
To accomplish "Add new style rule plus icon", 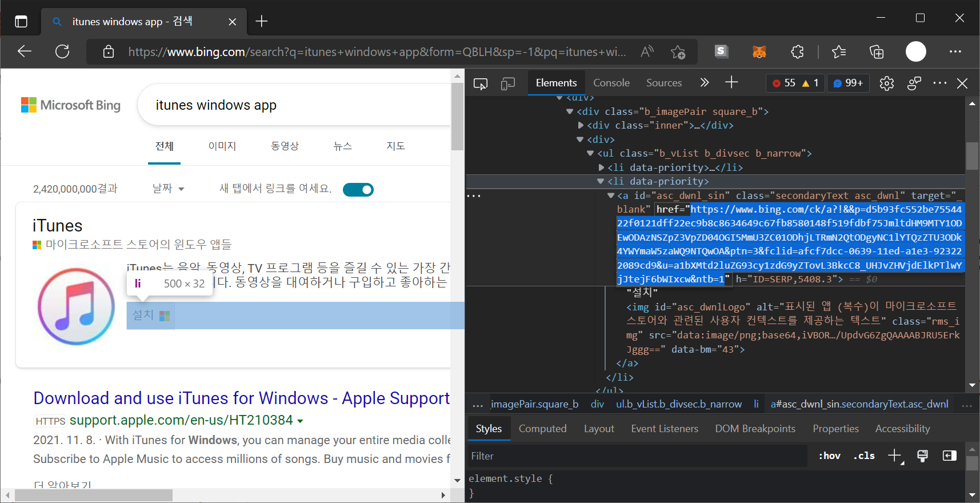I will (x=895, y=456).
